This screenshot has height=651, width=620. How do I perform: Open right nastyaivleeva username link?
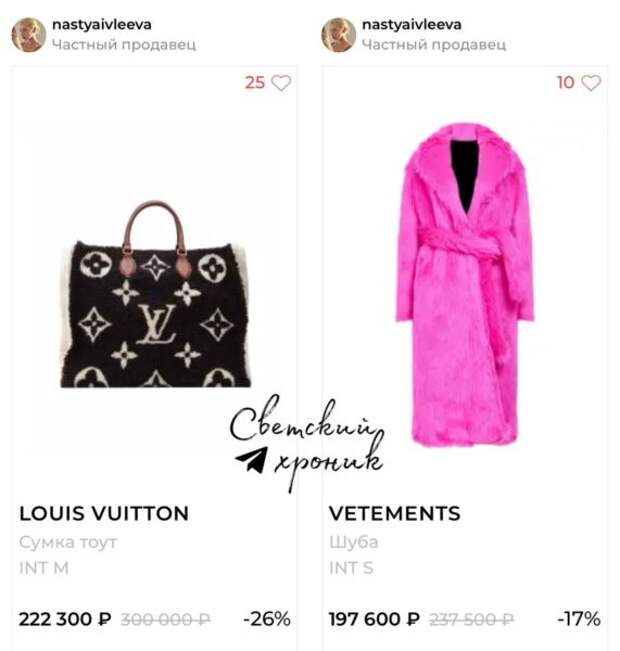pyautogui.click(x=412, y=24)
